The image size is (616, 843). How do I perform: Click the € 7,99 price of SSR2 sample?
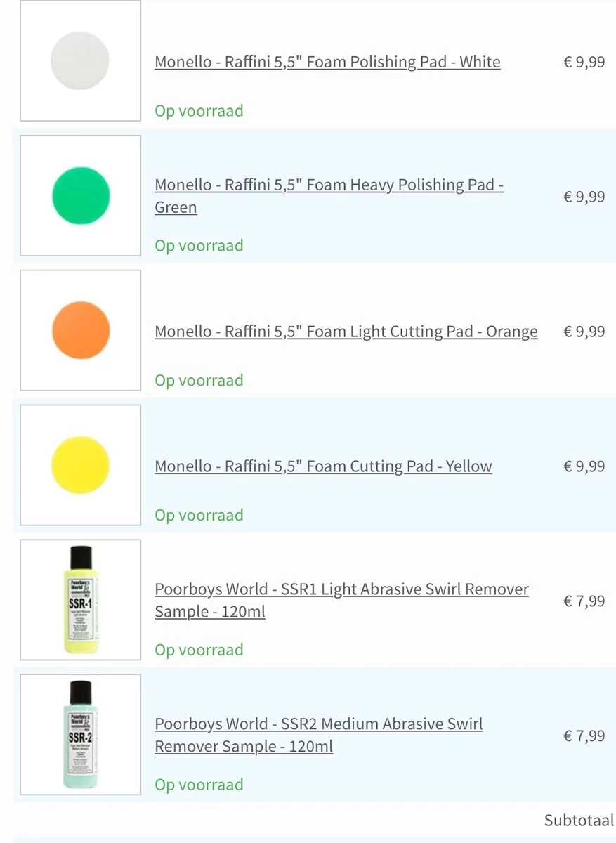click(x=584, y=736)
